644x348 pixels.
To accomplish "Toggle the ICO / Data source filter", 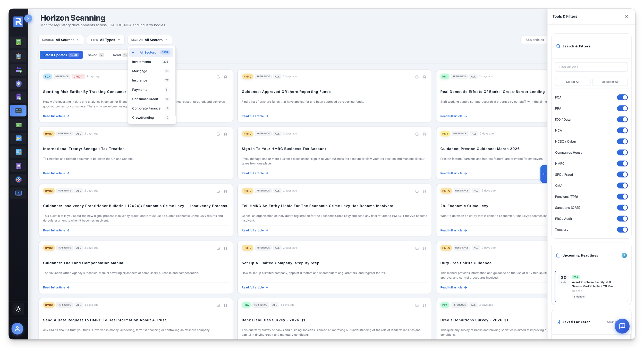I will click(x=622, y=119).
